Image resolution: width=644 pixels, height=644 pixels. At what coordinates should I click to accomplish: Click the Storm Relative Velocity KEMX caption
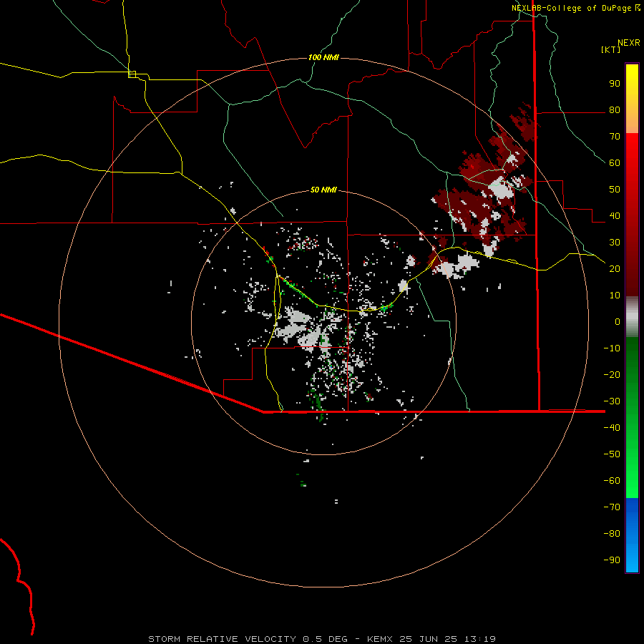[x=322, y=639]
